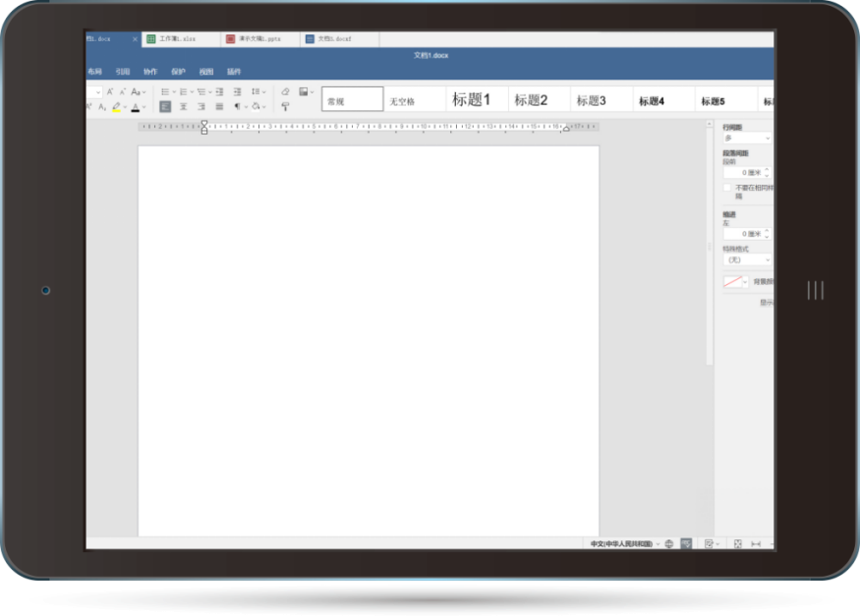Click the copy style paint roller icon

point(285,106)
